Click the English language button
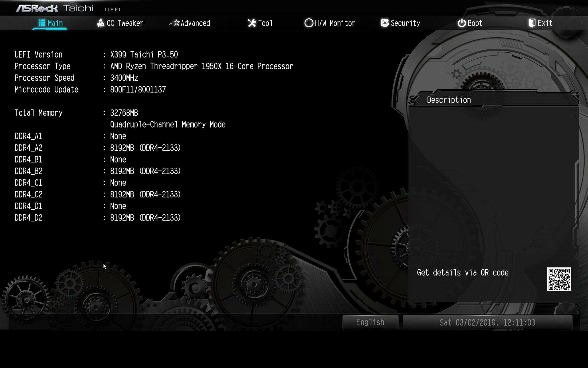 click(370, 322)
